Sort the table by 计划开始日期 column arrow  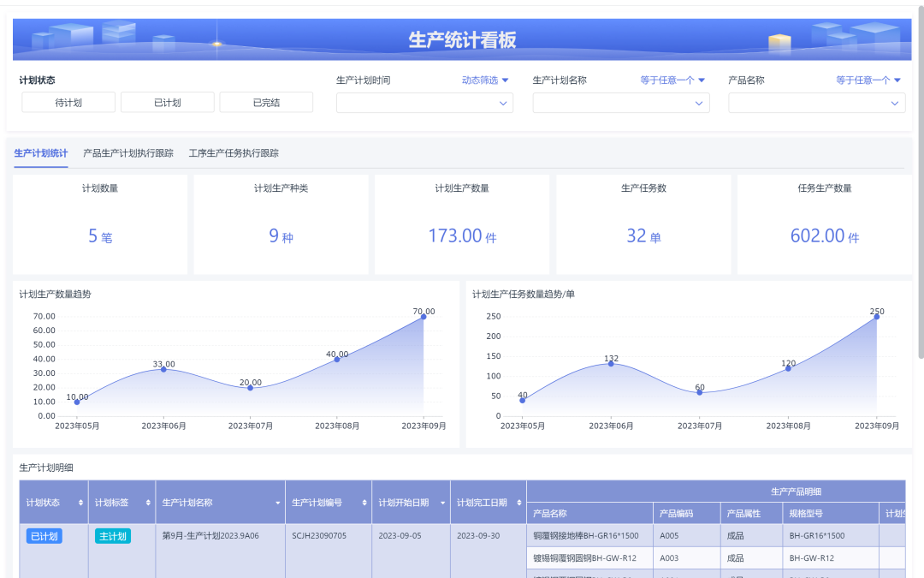tap(443, 503)
